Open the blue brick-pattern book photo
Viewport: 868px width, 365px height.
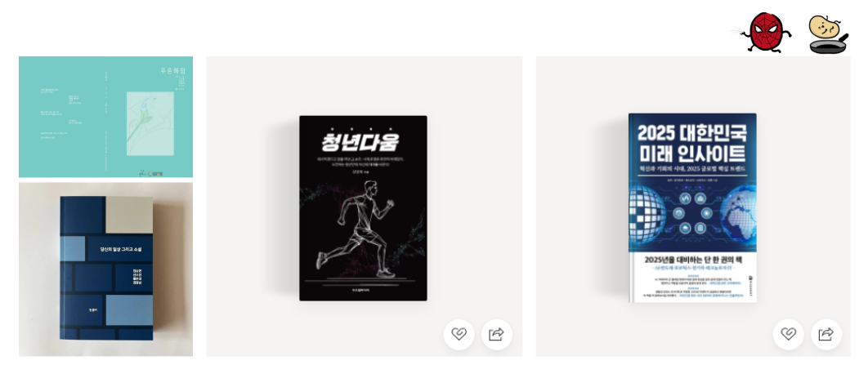[x=105, y=269]
